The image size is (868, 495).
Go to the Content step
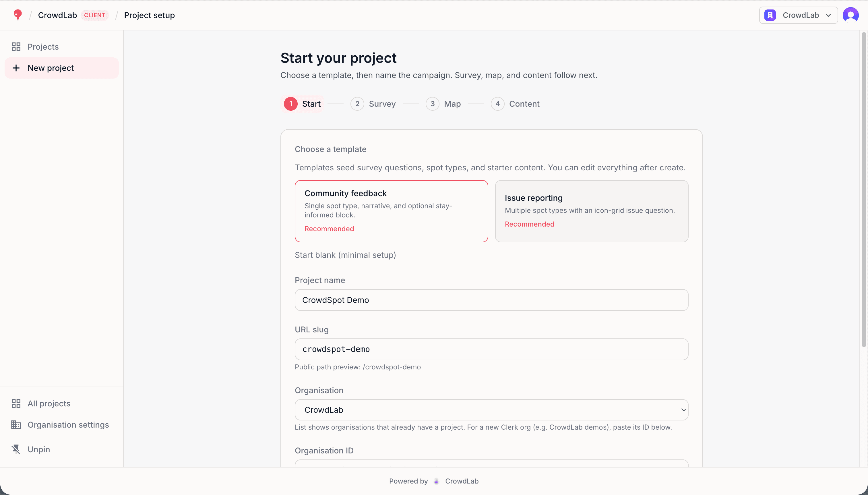click(x=515, y=104)
